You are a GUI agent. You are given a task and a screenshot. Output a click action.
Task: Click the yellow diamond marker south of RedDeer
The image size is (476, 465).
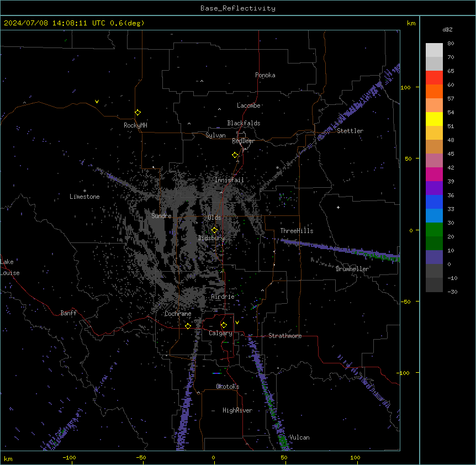(235, 155)
